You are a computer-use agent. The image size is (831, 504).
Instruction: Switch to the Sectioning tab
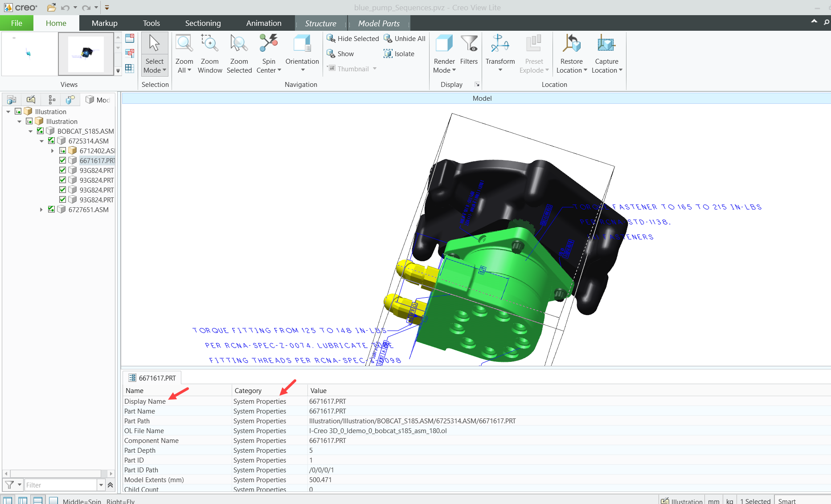tap(203, 23)
